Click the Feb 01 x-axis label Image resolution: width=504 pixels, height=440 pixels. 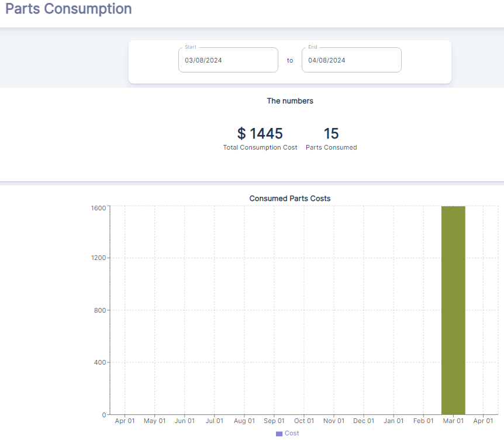coord(423,421)
